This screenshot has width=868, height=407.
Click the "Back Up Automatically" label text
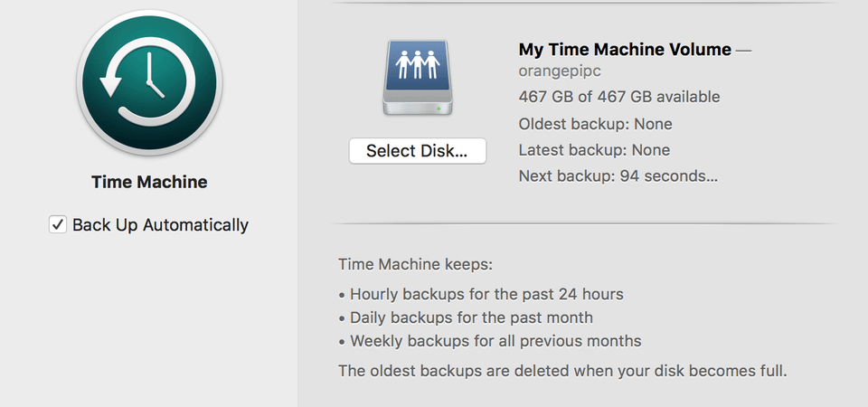tap(160, 225)
